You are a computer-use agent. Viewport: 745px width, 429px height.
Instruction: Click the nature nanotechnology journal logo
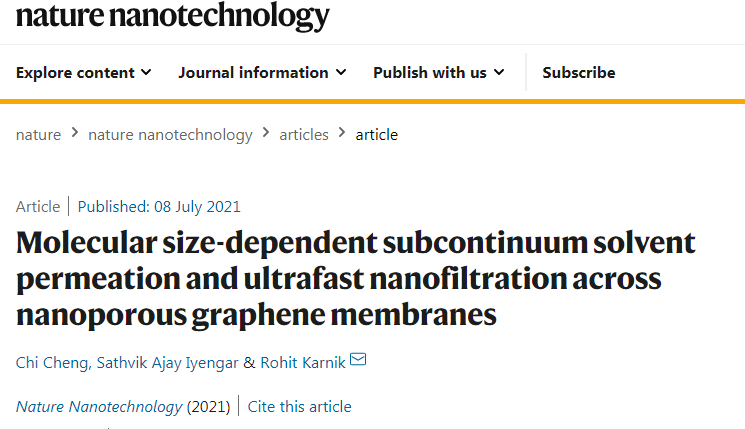(x=172, y=17)
